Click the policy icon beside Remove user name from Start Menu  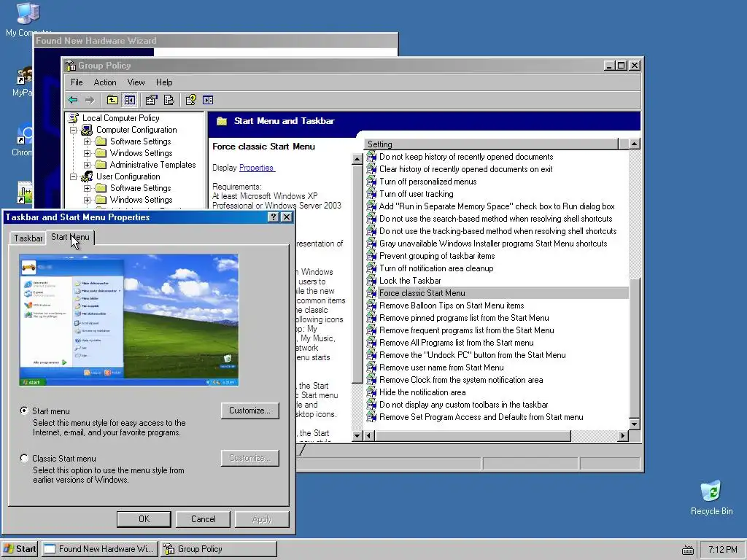(371, 367)
